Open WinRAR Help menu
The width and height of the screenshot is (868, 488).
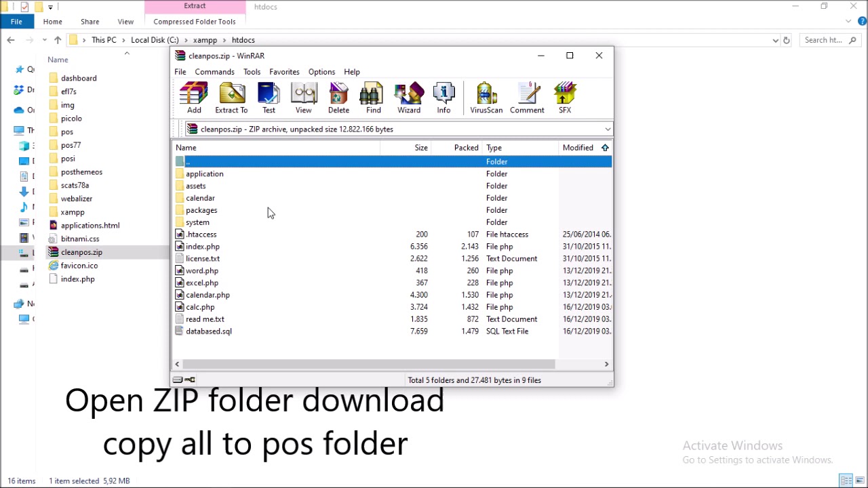(352, 72)
